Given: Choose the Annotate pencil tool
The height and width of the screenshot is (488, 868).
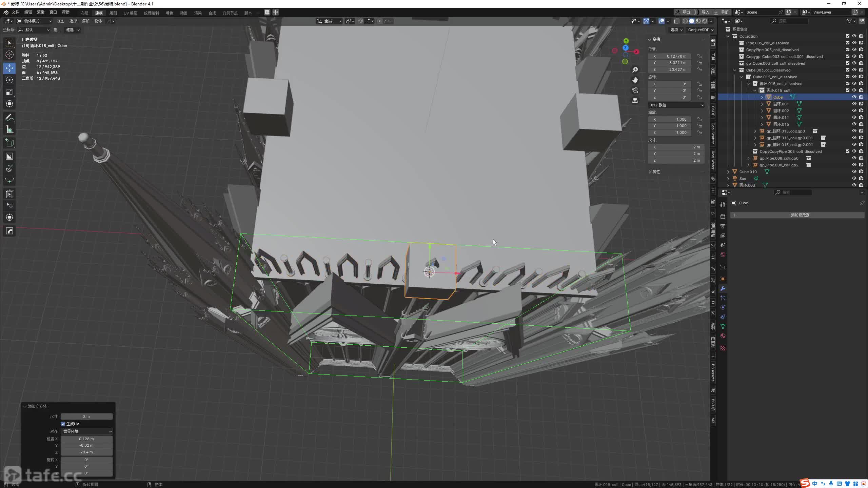Looking at the screenshot, I should pos(9,118).
